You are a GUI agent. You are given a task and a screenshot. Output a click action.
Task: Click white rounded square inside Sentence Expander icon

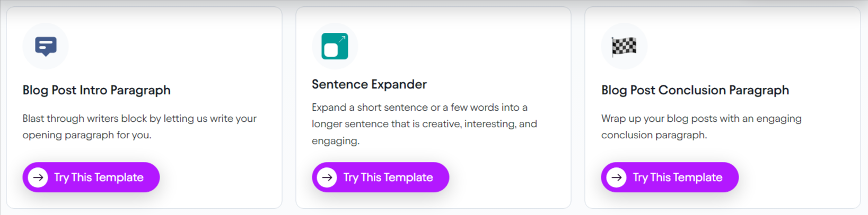[331, 50]
